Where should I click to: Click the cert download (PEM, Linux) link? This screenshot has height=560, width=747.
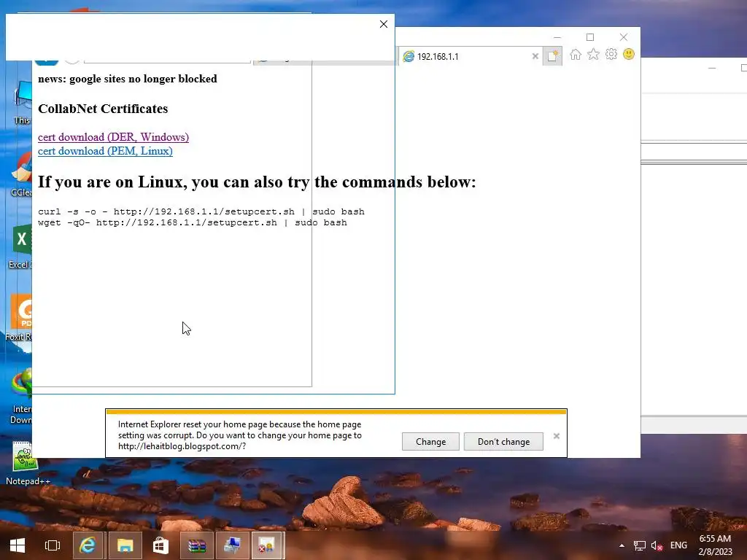pos(105,151)
